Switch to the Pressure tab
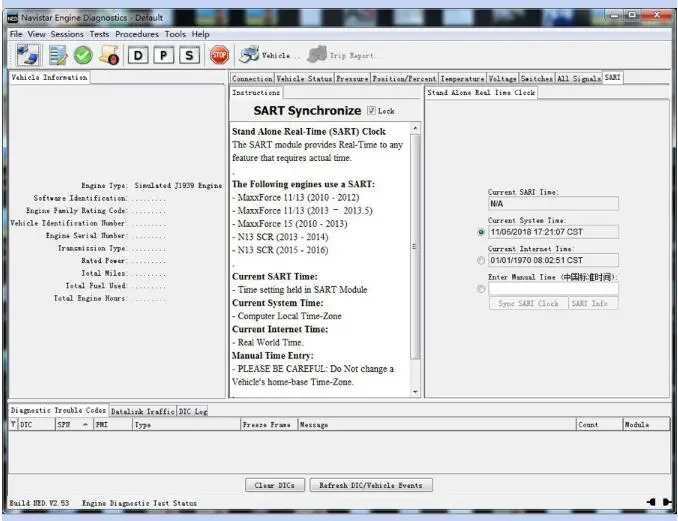678x521 pixels. point(352,79)
